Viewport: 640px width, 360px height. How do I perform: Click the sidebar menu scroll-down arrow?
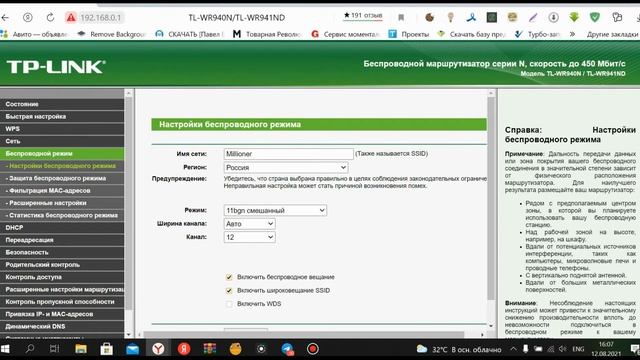click(129, 334)
